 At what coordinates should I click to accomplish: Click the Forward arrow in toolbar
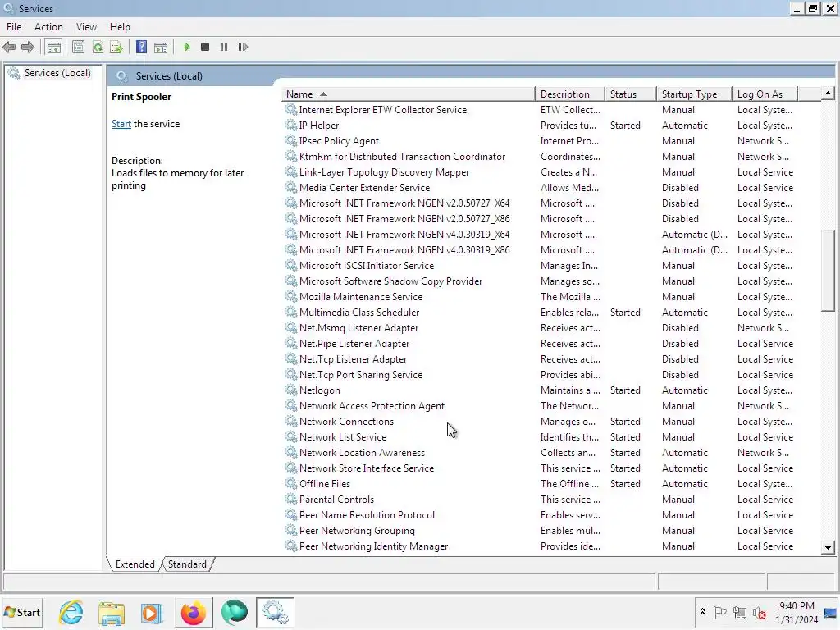(x=28, y=47)
